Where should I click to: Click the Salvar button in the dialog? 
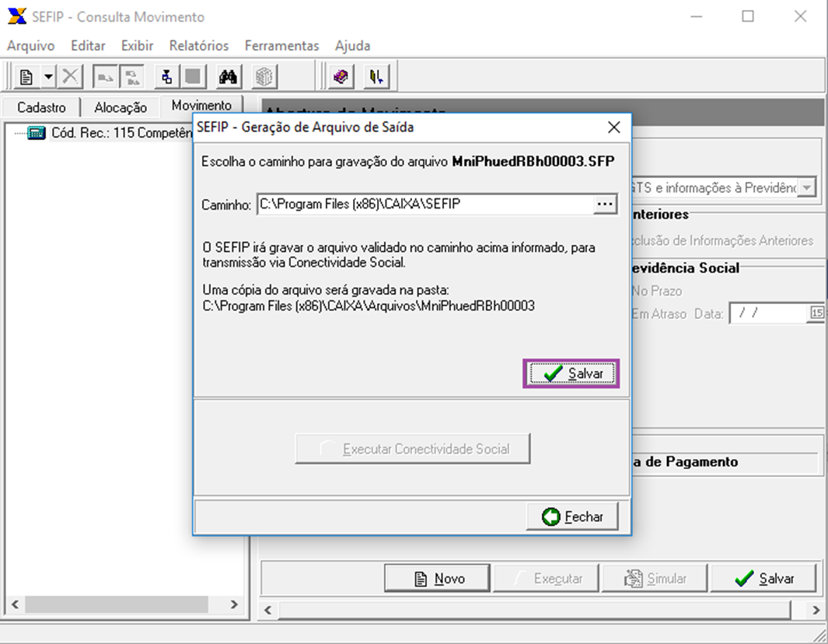pos(571,373)
